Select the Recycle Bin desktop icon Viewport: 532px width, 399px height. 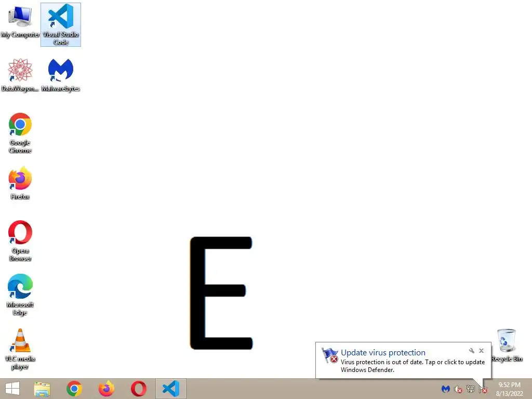[x=507, y=345]
